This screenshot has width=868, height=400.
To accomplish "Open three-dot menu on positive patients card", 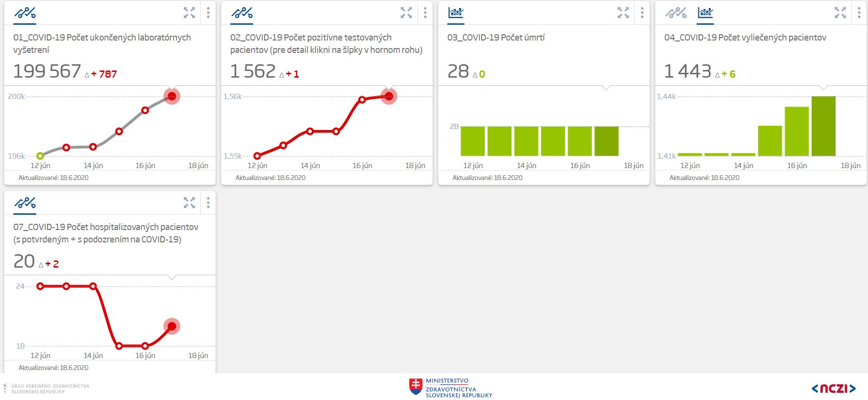I will coord(425,13).
